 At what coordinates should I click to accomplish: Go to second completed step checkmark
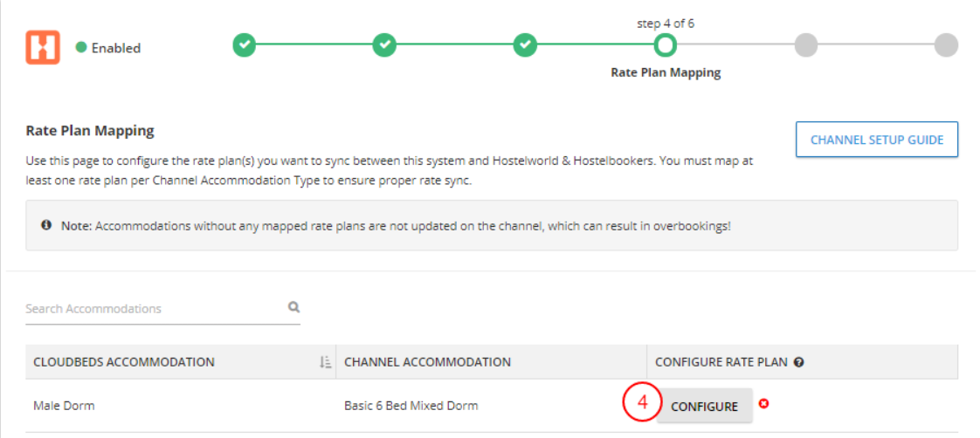[384, 44]
